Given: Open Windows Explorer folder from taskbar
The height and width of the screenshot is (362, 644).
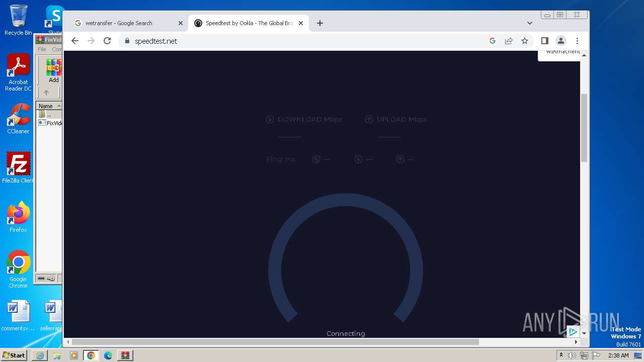Looking at the screenshot, I should coord(57,355).
